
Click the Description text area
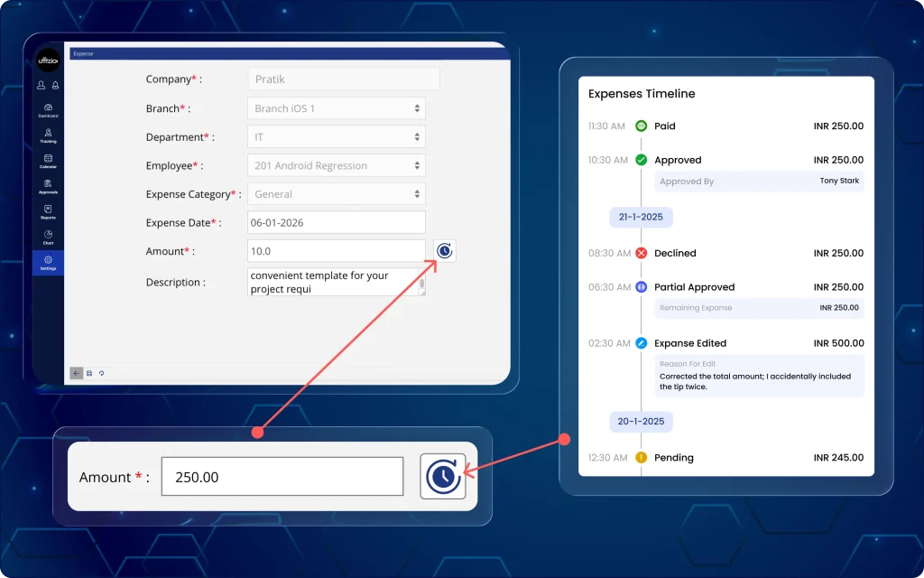(x=337, y=282)
